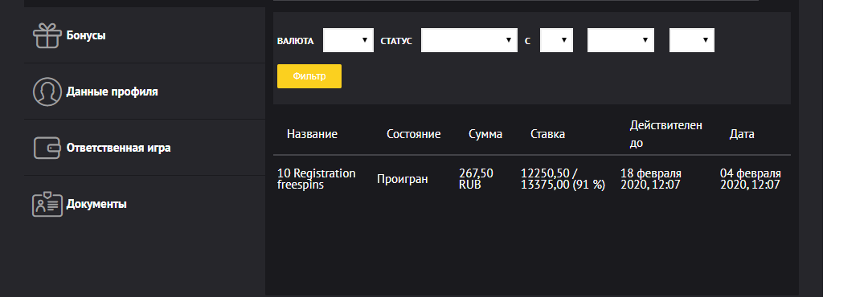
Task: Click the yellow Фильтр button
Action: pos(309,76)
